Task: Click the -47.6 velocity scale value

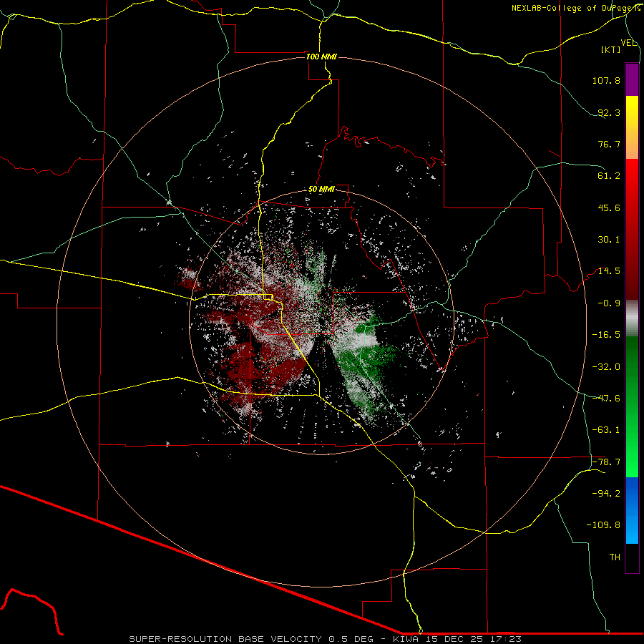Action: click(x=606, y=399)
